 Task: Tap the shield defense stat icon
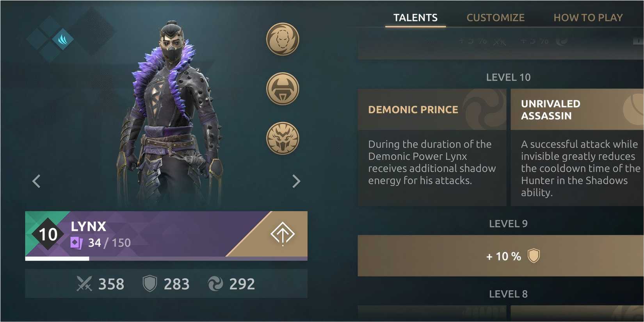coord(149,284)
